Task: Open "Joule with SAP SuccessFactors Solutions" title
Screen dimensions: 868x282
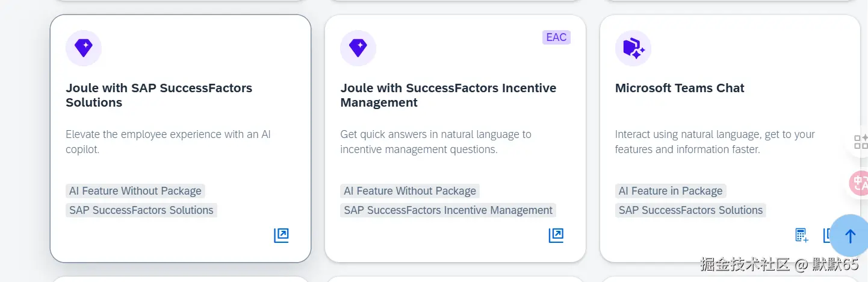Action: pos(158,95)
